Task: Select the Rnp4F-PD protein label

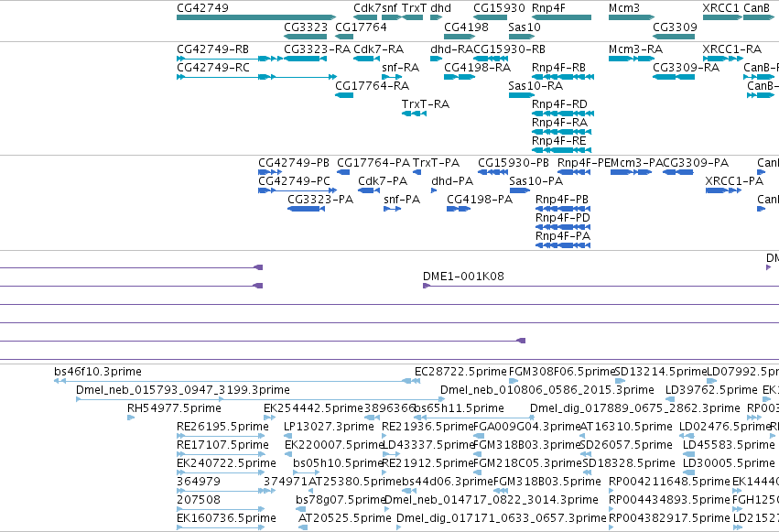Action: click(x=563, y=218)
